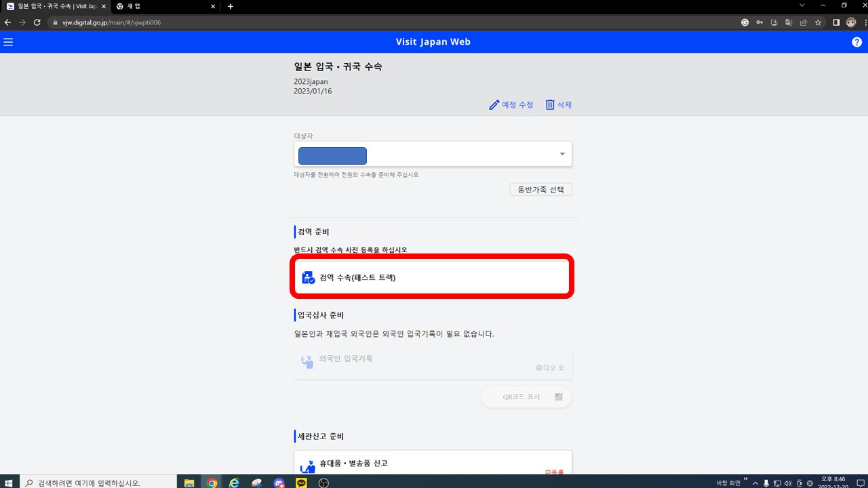Click the 예정 수정 link
Viewport: 868px width, 488px height.
point(511,105)
